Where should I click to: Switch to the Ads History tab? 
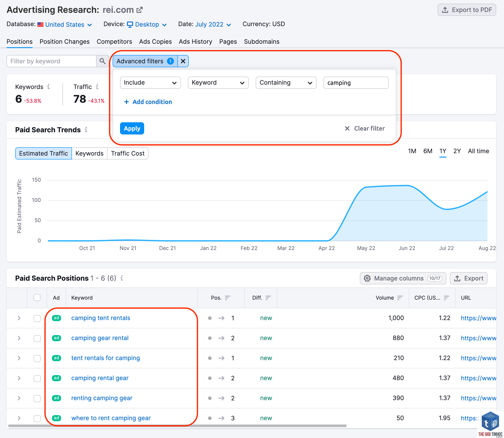point(195,42)
